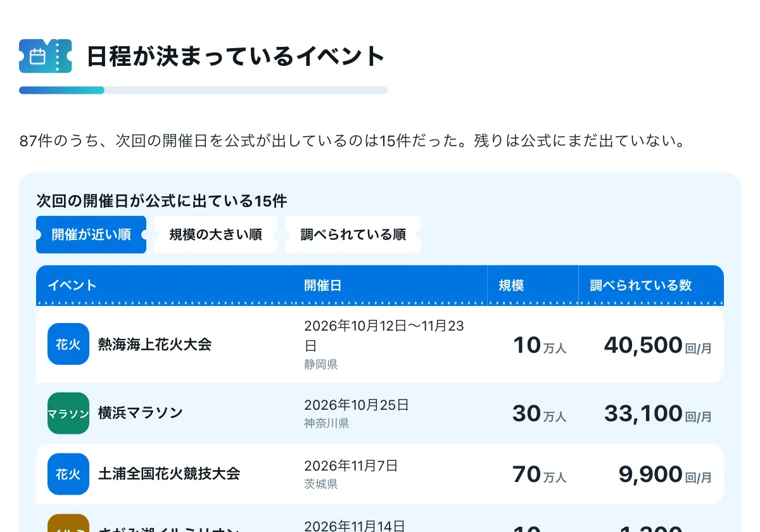Click the subtitle 次回の開催日が公式に出ている15件
The width and height of the screenshot is (760, 532).
161,201
